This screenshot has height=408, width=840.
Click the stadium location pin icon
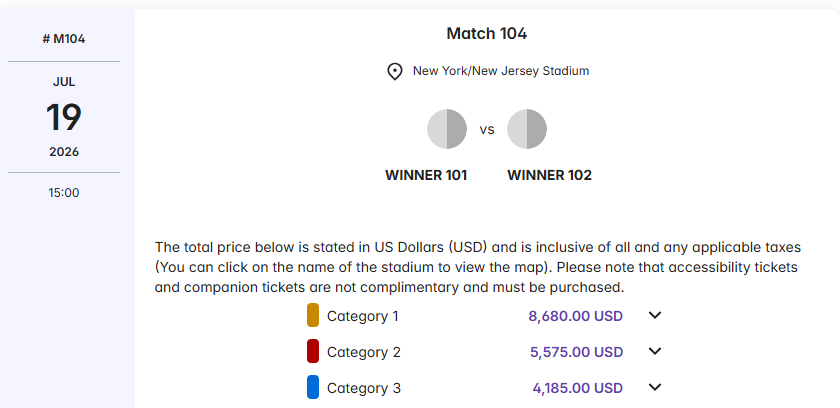point(395,72)
